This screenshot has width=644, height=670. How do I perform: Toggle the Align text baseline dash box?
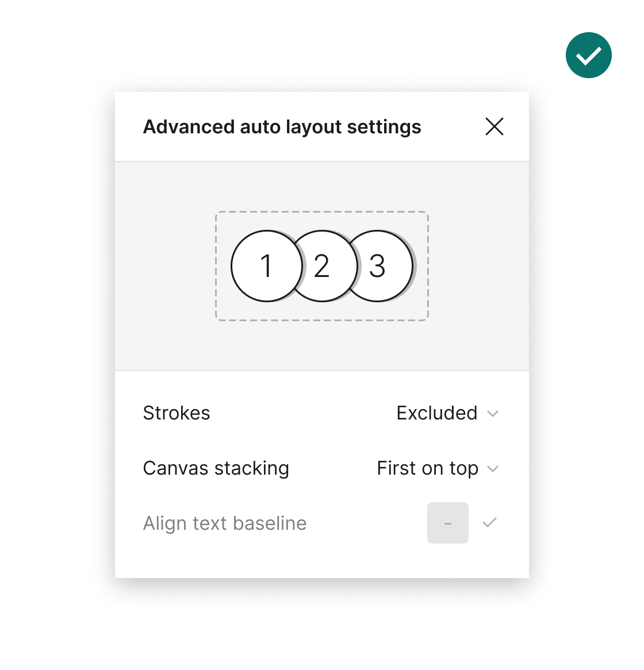tap(447, 523)
